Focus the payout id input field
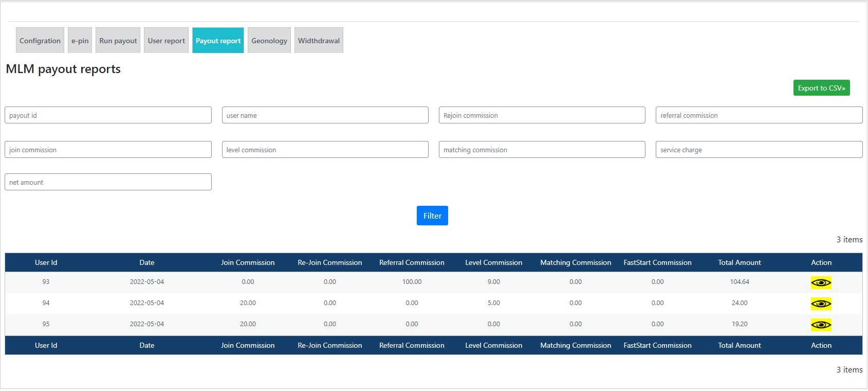Viewport: 868px width, 391px height. coord(108,115)
